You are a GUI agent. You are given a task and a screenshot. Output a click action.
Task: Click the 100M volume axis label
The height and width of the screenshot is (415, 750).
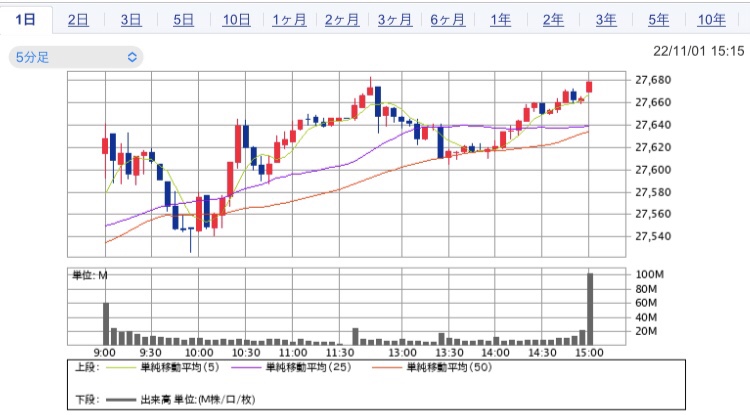[650, 274]
